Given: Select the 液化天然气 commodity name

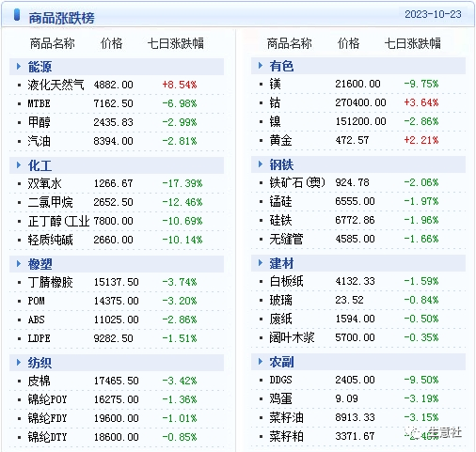Looking at the screenshot, I should pos(56,85).
